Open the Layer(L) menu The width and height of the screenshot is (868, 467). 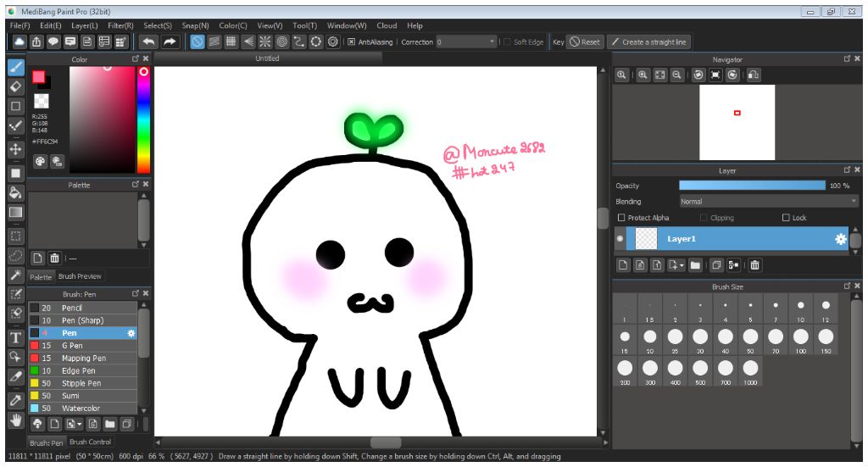pyautogui.click(x=84, y=25)
